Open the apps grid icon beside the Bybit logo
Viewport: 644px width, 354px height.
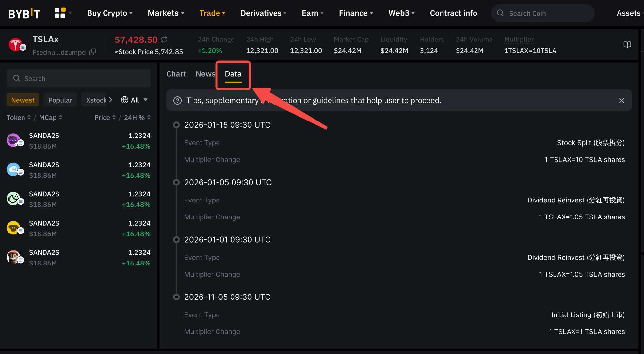[60, 13]
